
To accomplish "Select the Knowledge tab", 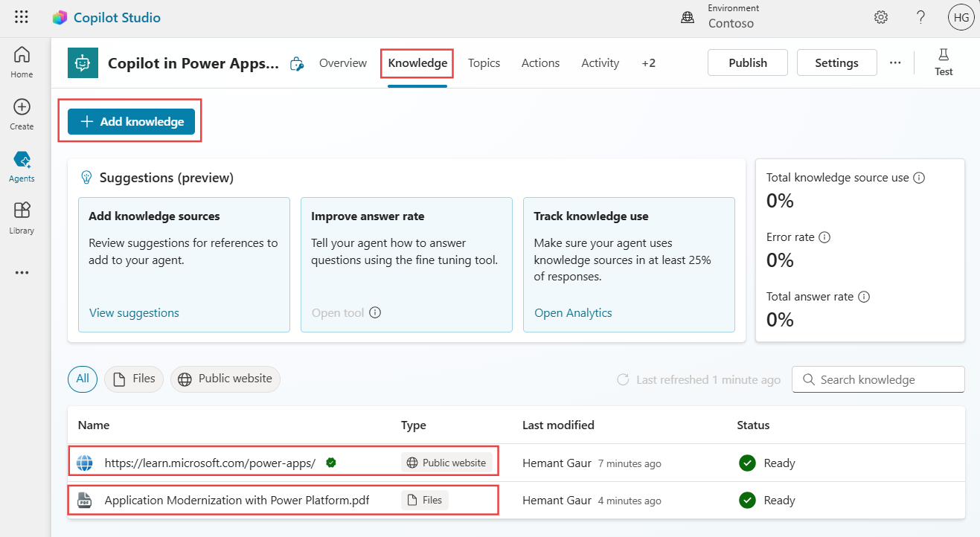I will [417, 63].
